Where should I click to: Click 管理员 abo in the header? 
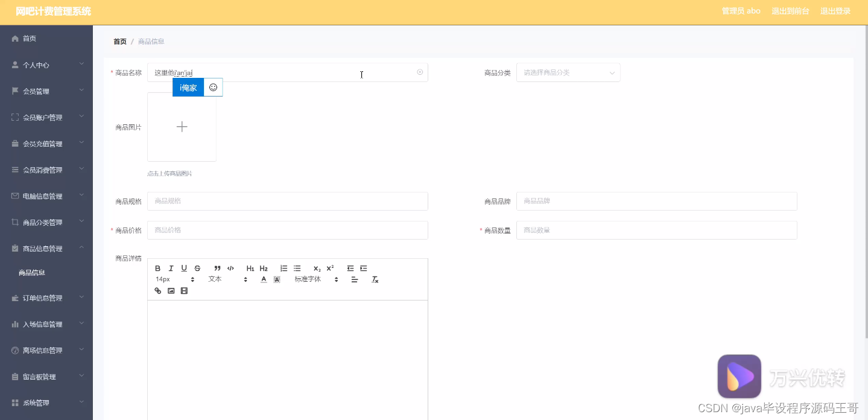pos(741,11)
